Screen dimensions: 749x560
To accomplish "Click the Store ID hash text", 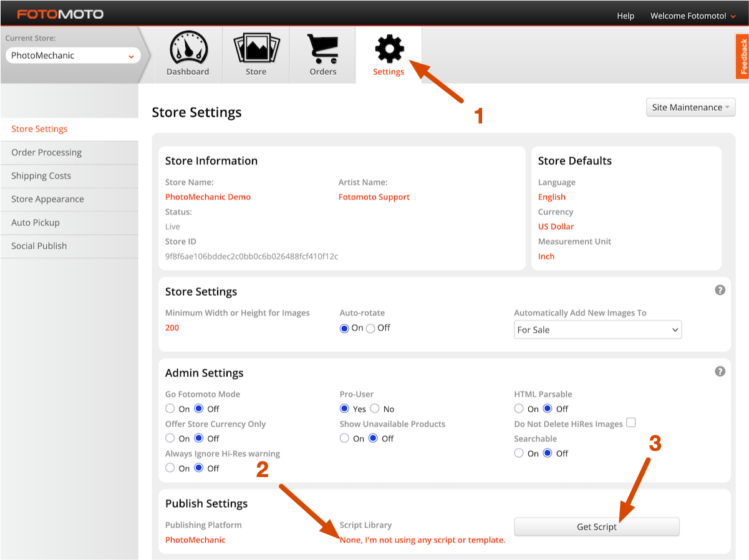I will (x=251, y=256).
